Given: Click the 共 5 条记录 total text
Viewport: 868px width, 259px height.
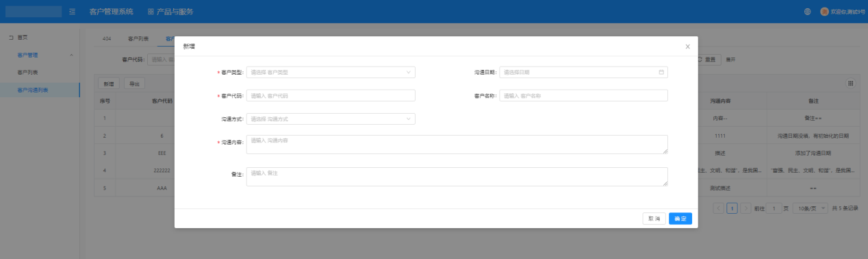Looking at the screenshot, I should [845, 208].
